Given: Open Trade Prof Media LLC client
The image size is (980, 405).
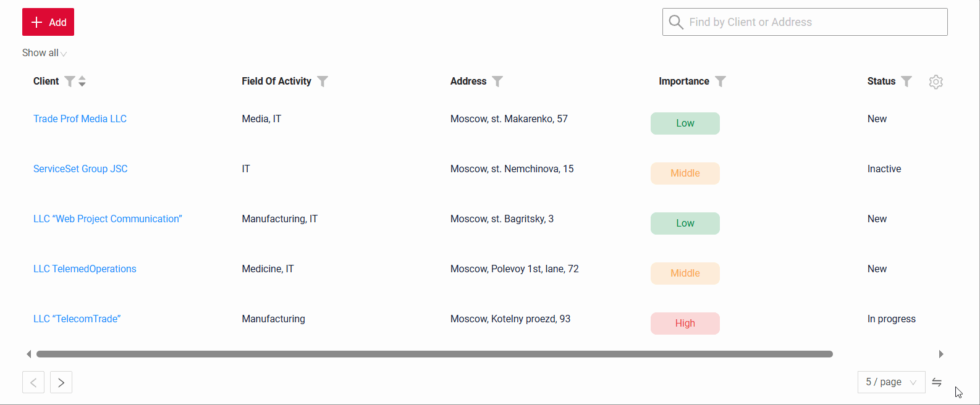Looking at the screenshot, I should point(80,119).
